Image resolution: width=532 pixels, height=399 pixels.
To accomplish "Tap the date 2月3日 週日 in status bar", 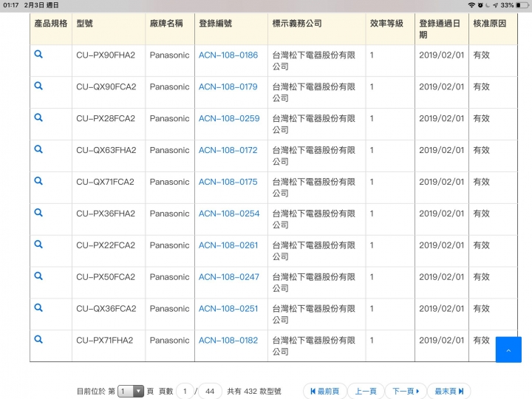I will tap(41, 5).
